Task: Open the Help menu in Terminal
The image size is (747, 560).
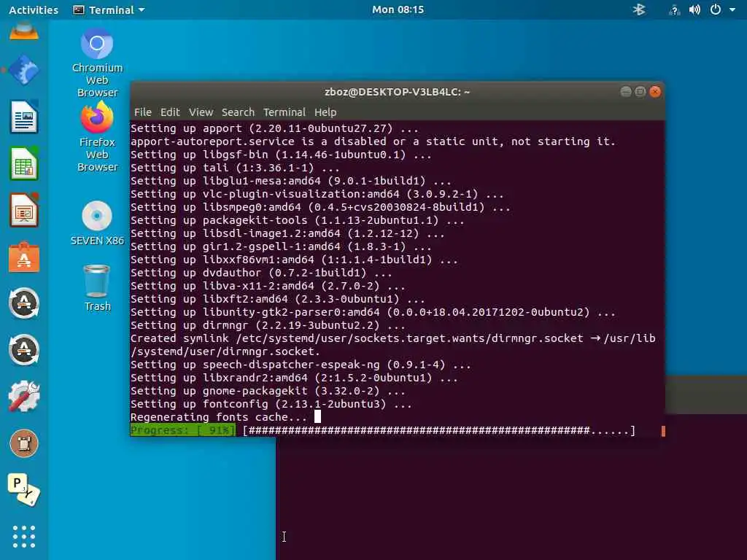Action: pos(325,112)
